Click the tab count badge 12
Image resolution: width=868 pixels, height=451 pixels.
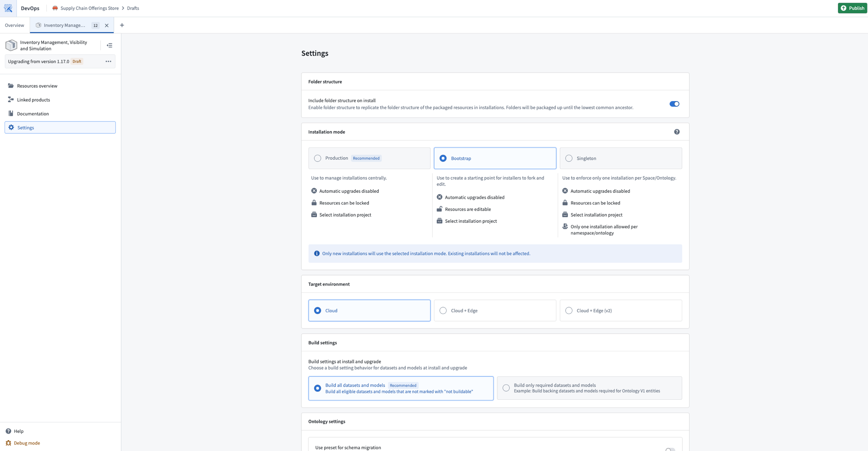(95, 26)
